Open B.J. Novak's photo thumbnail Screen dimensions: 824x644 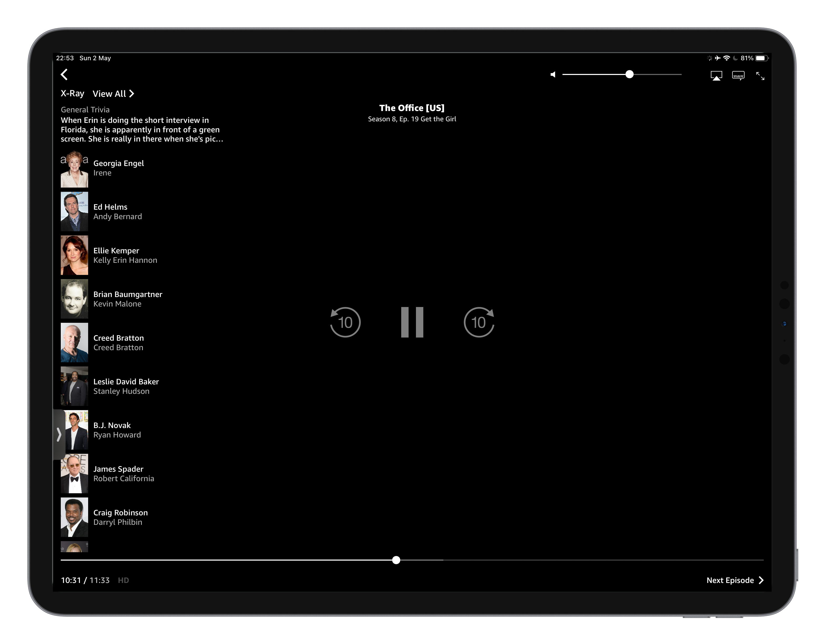[77, 430]
